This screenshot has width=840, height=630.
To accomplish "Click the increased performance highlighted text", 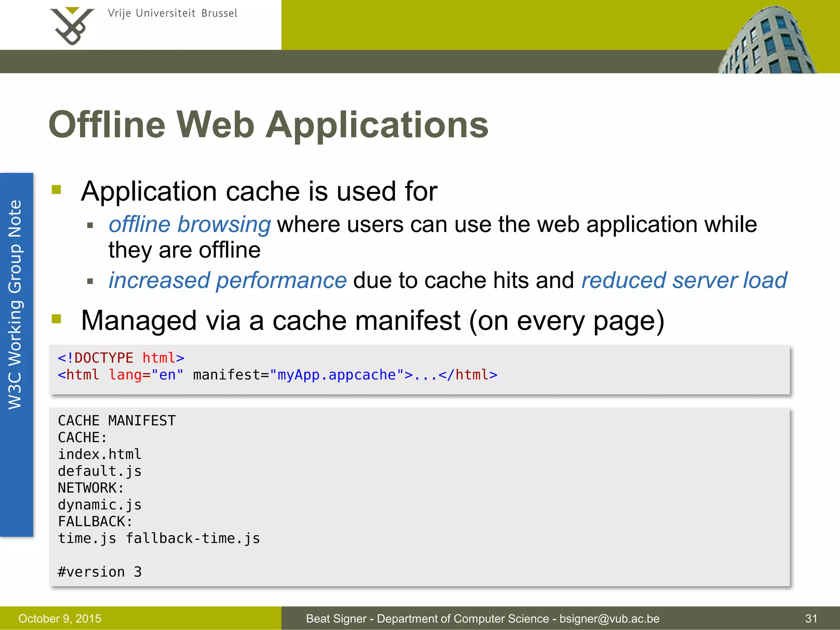I will [228, 281].
